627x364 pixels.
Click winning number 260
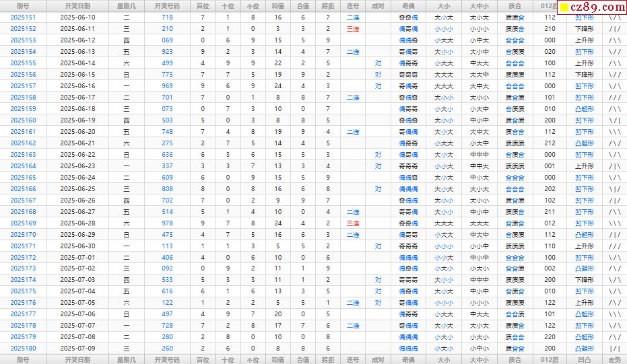[x=167, y=349]
